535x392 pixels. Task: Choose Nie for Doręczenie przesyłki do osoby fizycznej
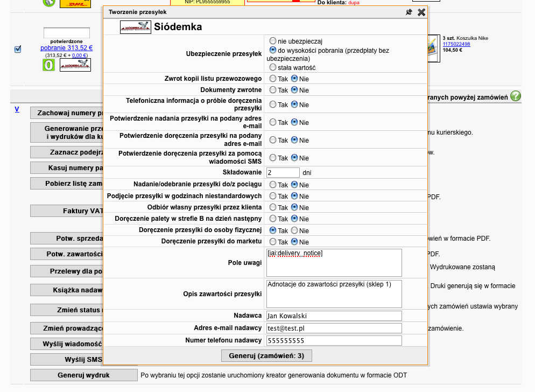(x=294, y=230)
